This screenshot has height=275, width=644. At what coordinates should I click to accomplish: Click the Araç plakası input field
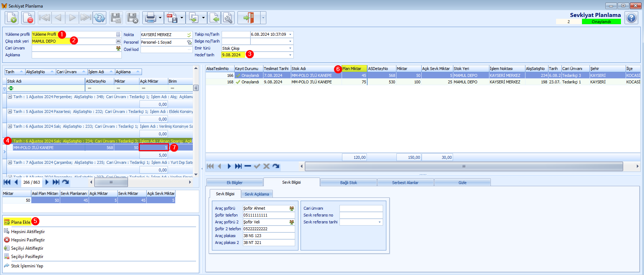pyautogui.click(x=269, y=236)
